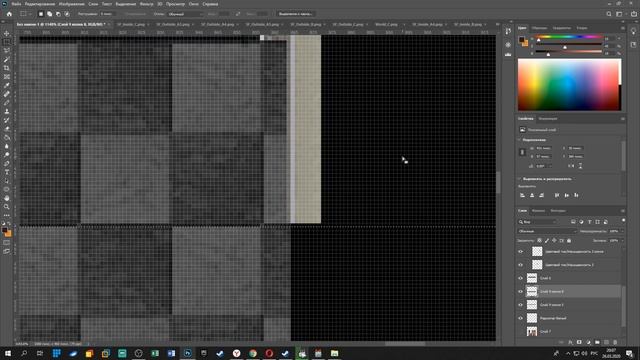Open the File menu
The image size is (640, 360).
coord(16,4)
